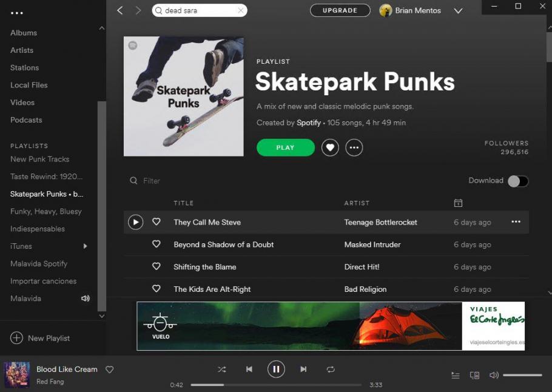Toggle the Download switch
552x392 pixels.
pos(518,181)
